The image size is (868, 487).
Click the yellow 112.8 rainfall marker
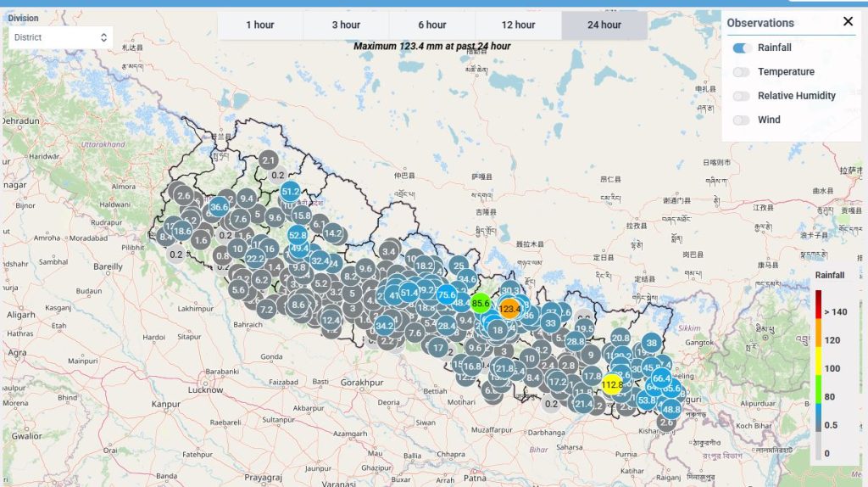click(612, 384)
